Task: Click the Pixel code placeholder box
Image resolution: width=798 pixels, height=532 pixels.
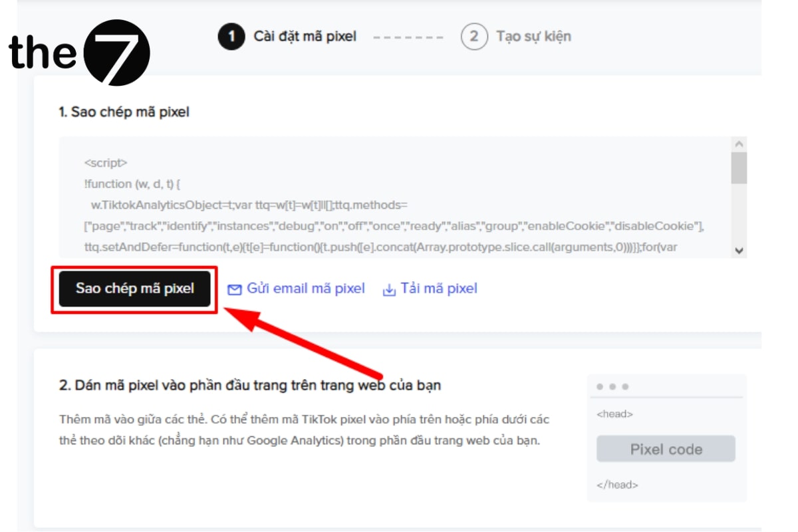Action: tap(666, 449)
